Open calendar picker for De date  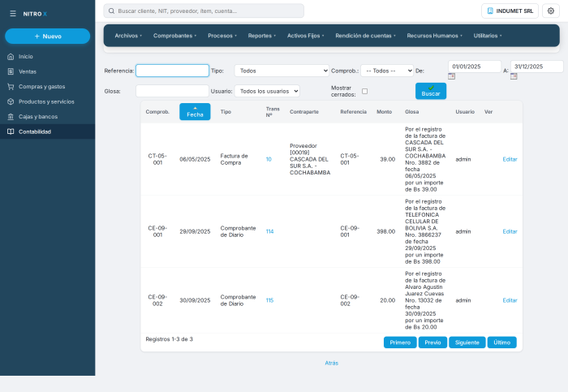click(x=451, y=76)
